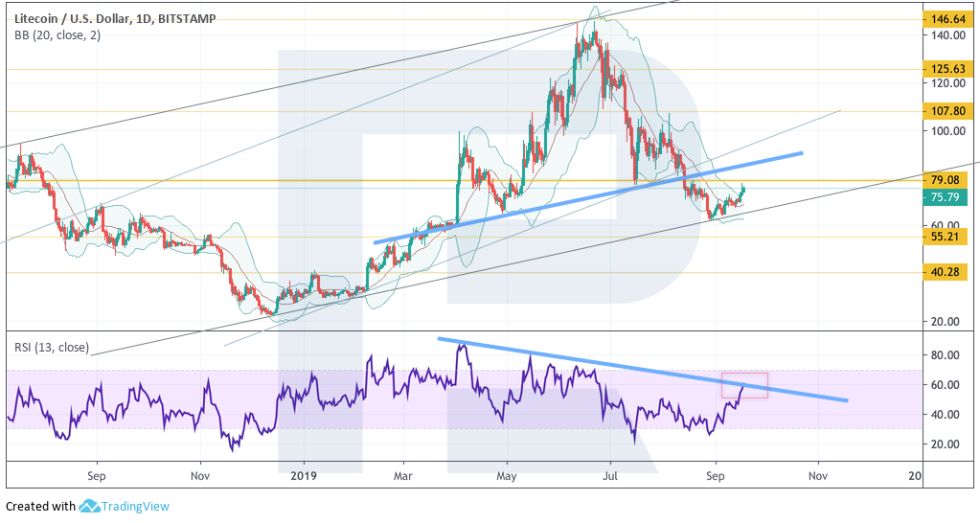This screenshot has height=523, width=980.
Task: Click the 140.00 label on price scale
Action: click(x=944, y=35)
